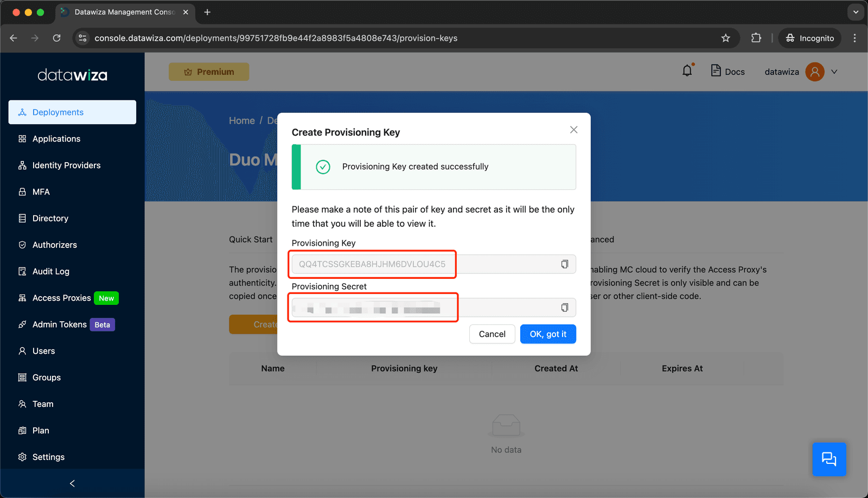The image size is (868, 498).
Task: Click the Incognito indicator
Action: pyautogui.click(x=810, y=38)
